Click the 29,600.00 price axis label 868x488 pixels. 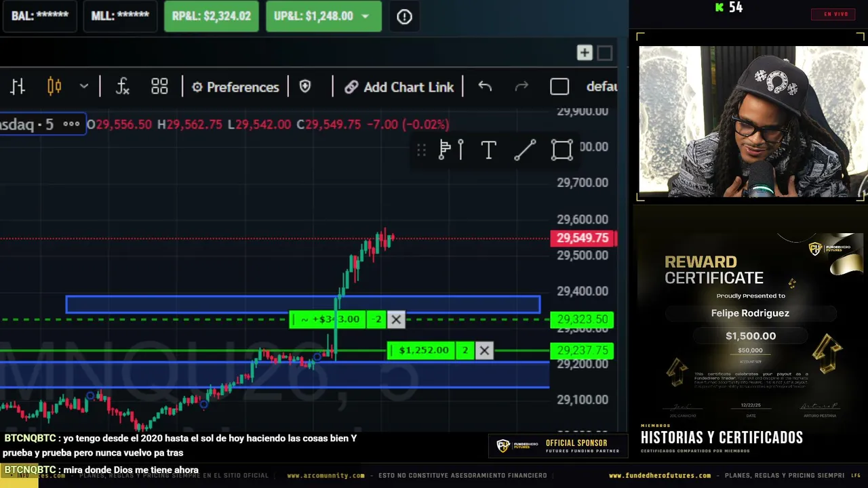click(583, 220)
